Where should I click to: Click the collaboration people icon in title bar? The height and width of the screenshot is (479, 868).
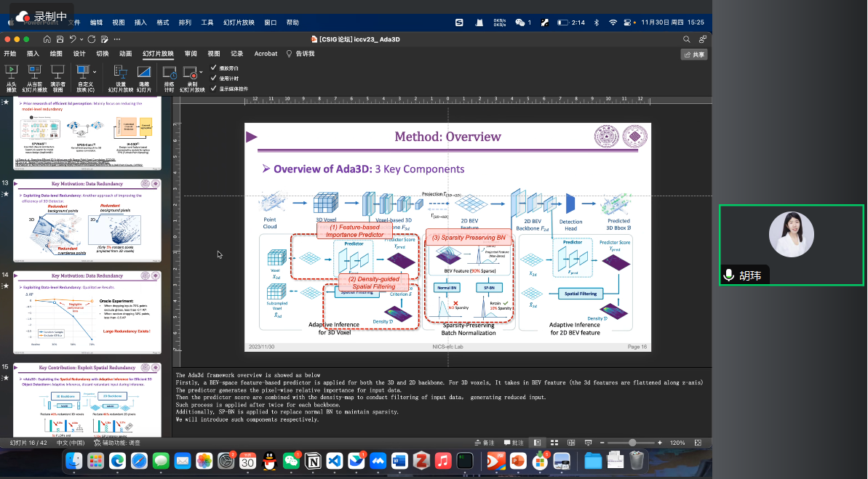coord(703,39)
